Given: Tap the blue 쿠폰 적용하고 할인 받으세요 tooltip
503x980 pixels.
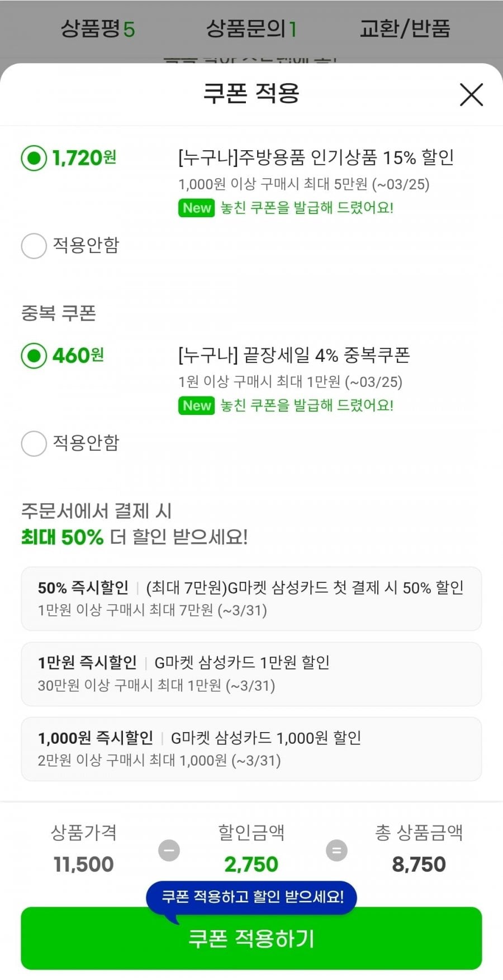Looking at the screenshot, I should tap(252, 897).
